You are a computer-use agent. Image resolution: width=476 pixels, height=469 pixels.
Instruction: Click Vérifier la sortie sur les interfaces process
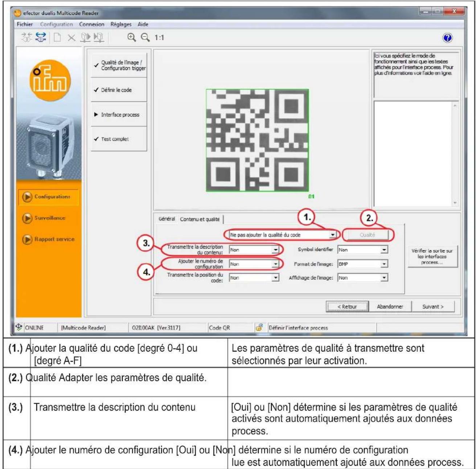click(433, 256)
